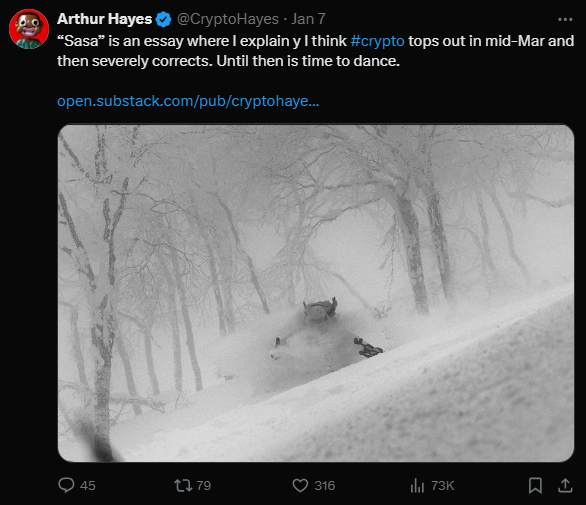Viewport: 586px width, 505px height.
Task: Click the share upload icon
Action: (565, 485)
